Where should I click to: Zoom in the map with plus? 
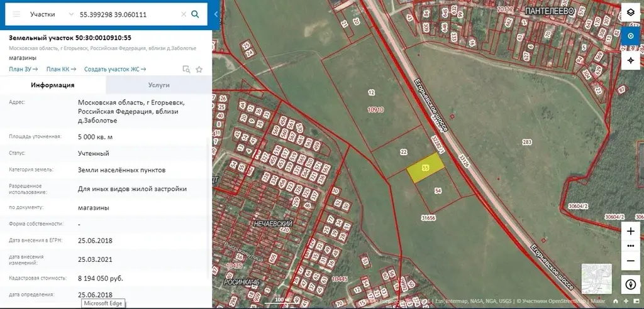pyautogui.click(x=631, y=231)
